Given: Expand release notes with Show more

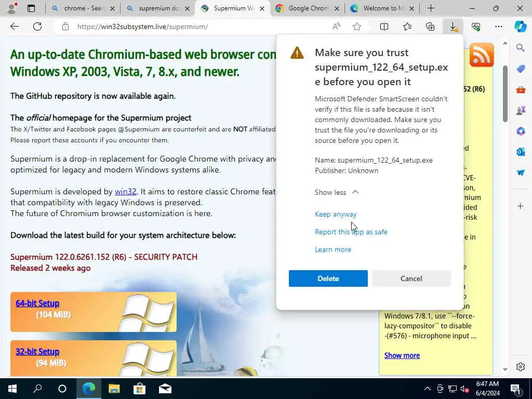Looking at the screenshot, I should 402,355.
